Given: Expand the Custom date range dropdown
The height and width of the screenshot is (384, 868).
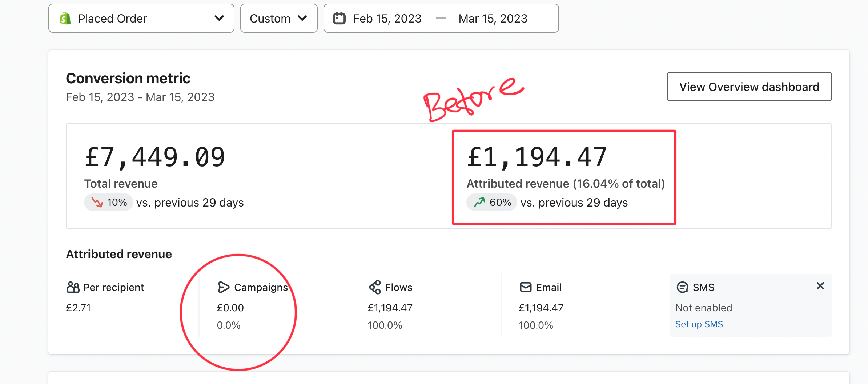Looking at the screenshot, I should (x=278, y=18).
